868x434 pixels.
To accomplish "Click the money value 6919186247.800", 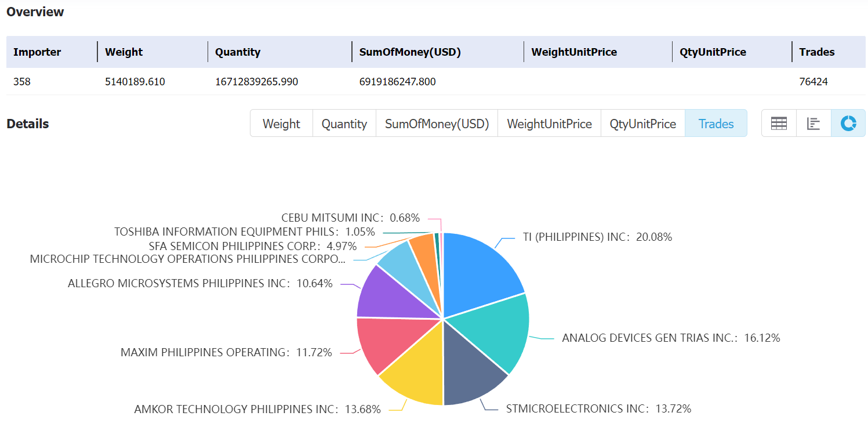I will [398, 82].
